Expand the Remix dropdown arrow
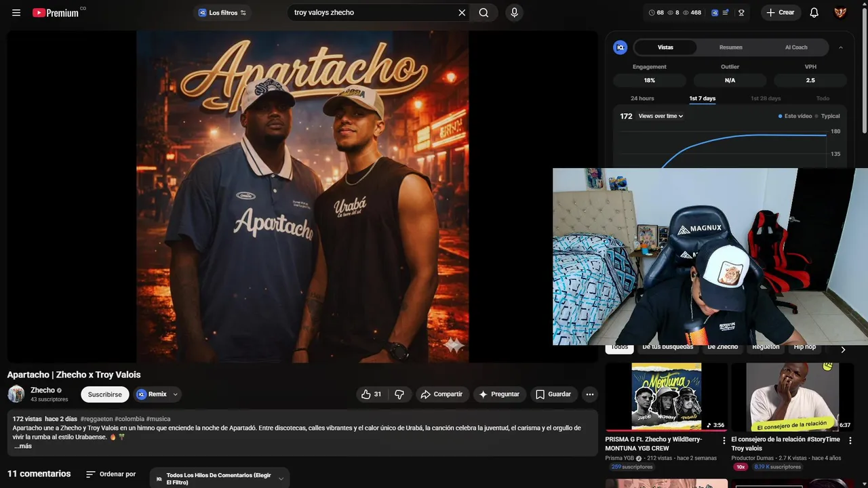The image size is (868, 488). pyautogui.click(x=176, y=394)
